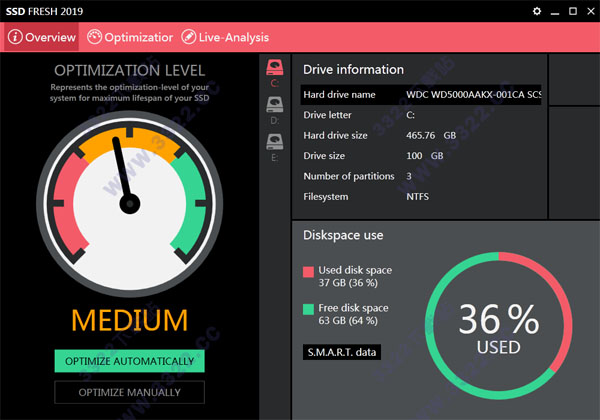Image resolution: width=600 pixels, height=420 pixels.
Task: Open settings via the gear icon
Action: pyautogui.click(x=537, y=11)
